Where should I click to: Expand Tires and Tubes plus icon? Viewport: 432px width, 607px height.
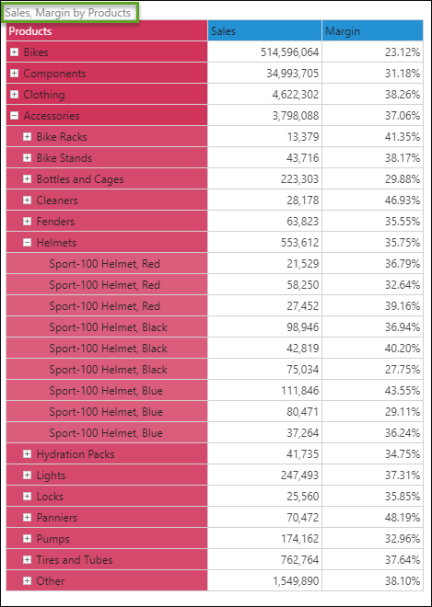click(27, 560)
